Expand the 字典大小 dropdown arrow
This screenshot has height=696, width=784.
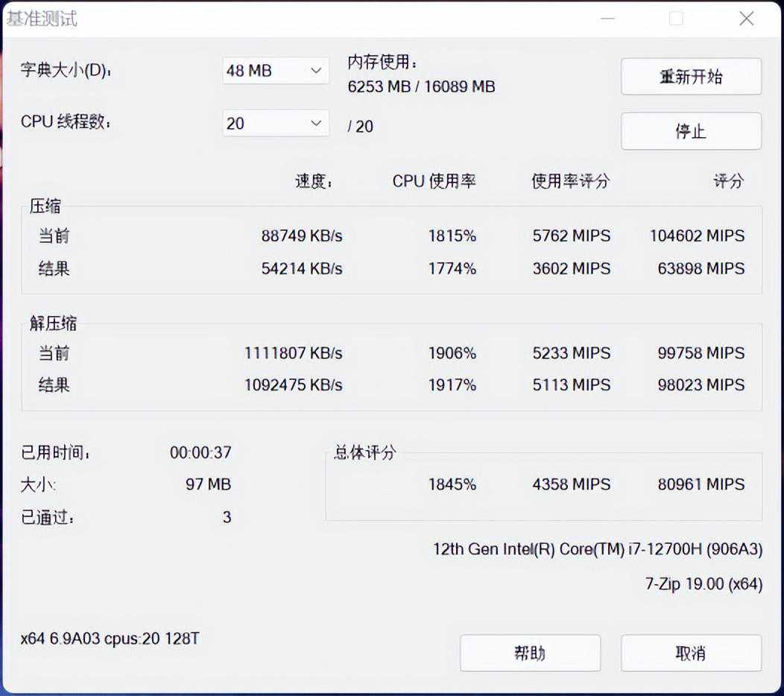coord(315,71)
